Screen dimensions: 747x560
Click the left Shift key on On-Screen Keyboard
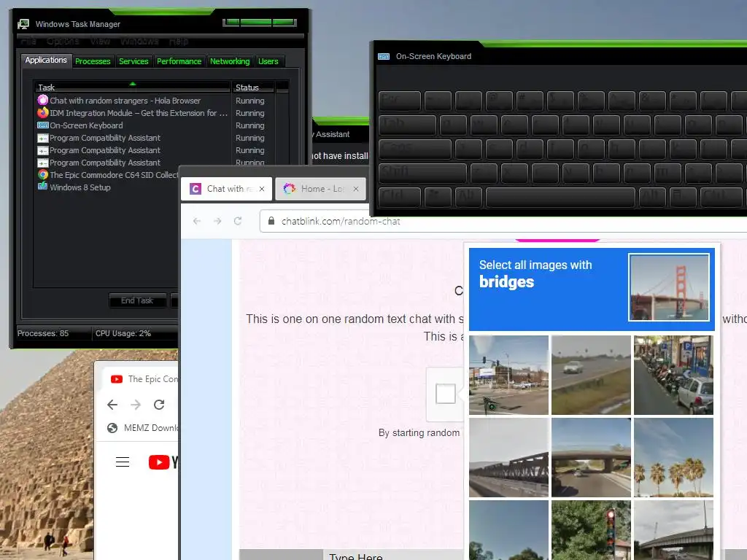[x=422, y=174]
